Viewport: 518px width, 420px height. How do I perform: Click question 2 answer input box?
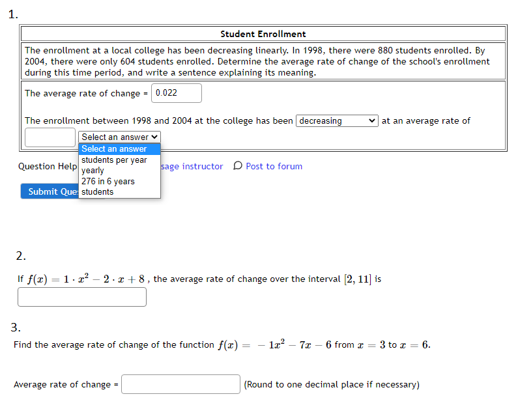pos(82,297)
